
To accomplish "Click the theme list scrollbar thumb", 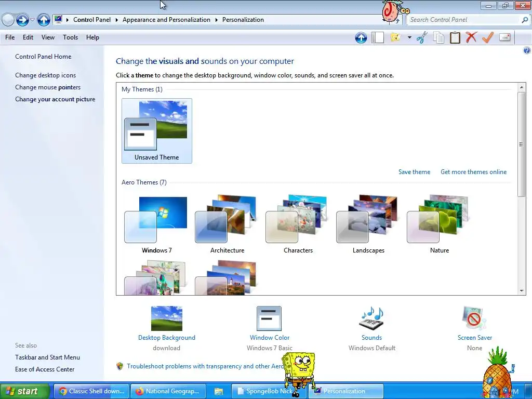I will click(x=522, y=144).
